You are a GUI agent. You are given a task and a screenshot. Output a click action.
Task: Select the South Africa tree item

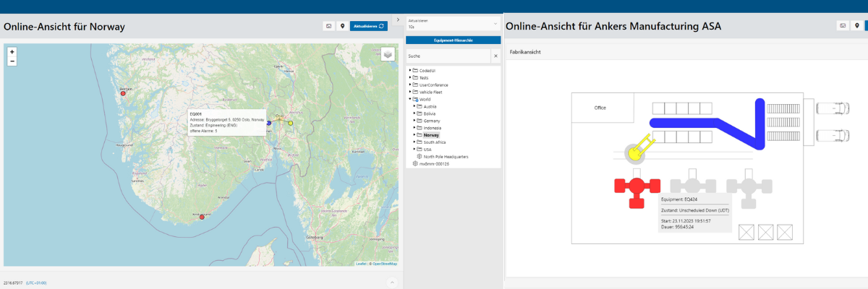(435, 142)
